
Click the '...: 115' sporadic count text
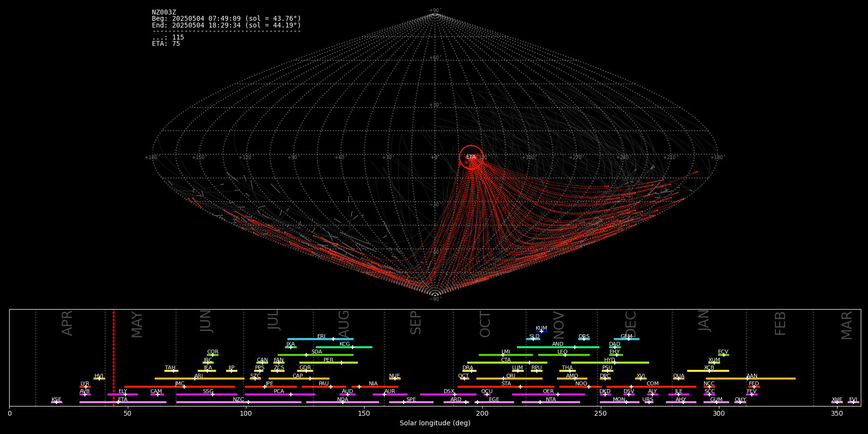click(168, 38)
